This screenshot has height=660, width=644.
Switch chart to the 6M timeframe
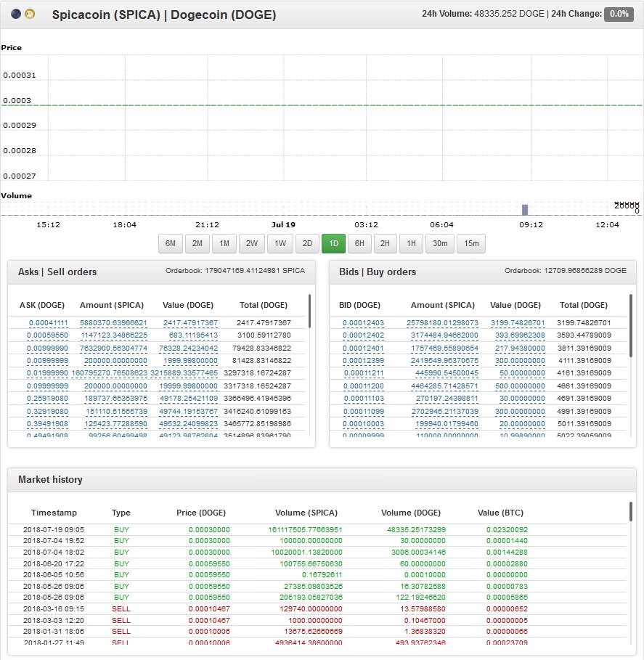tap(171, 244)
